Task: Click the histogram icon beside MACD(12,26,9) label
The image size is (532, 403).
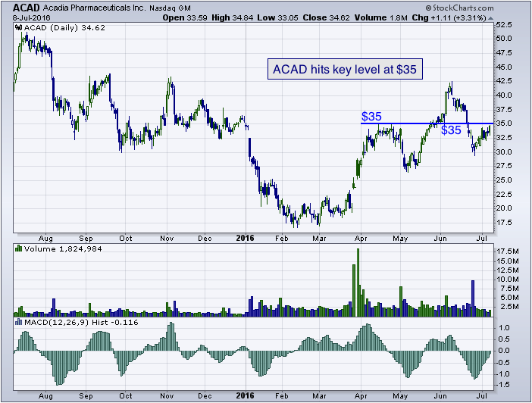Action: (19, 322)
